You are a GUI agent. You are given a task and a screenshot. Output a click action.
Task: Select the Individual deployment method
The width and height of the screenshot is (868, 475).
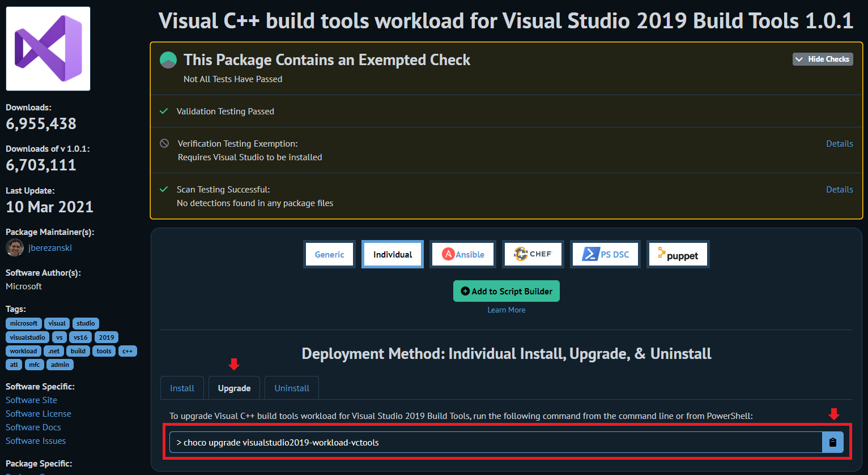point(393,254)
